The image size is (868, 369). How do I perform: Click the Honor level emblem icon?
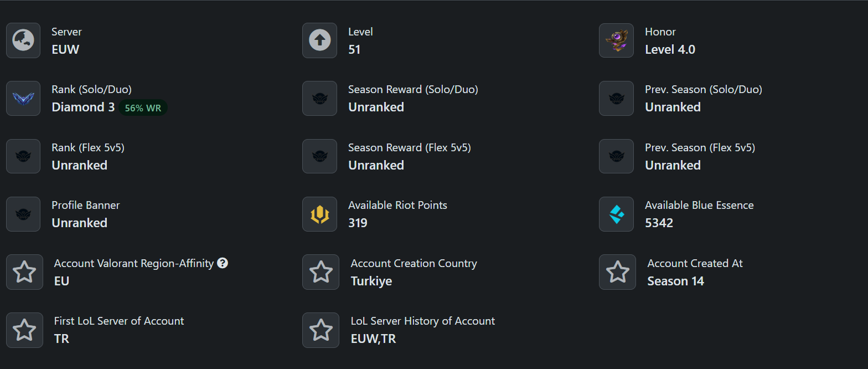(x=616, y=40)
